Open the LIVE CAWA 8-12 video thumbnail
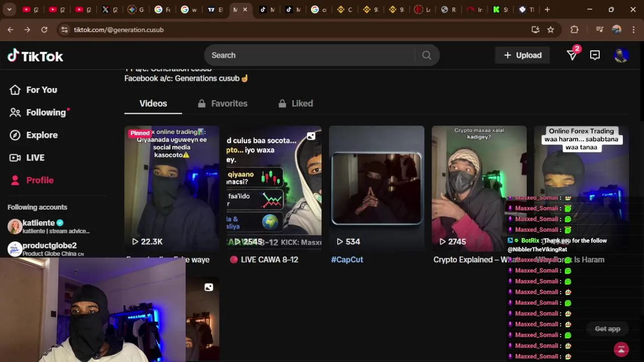This screenshot has width=644, height=362. (274, 189)
